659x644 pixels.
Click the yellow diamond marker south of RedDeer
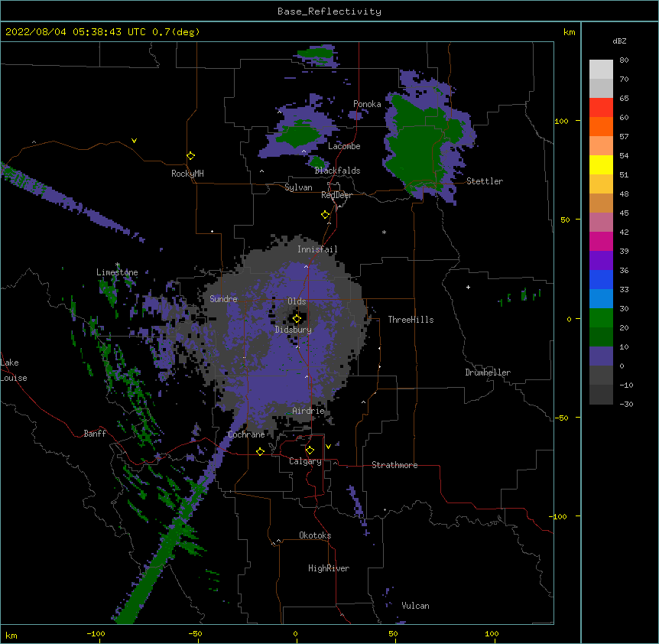pyautogui.click(x=326, y=215)
